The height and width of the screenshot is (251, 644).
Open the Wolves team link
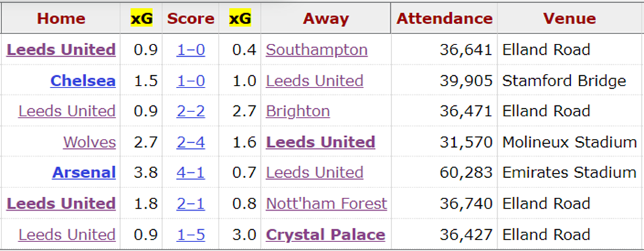(89, 142)
